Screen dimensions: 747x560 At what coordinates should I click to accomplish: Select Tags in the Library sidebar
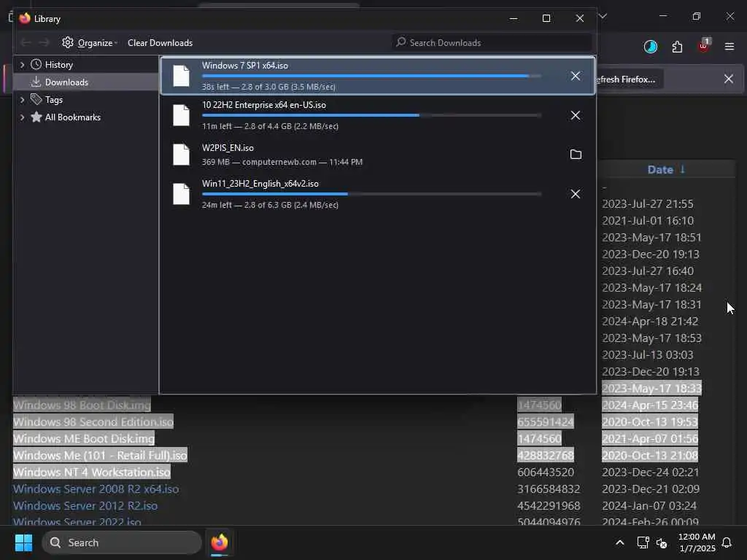click(54, 100)
